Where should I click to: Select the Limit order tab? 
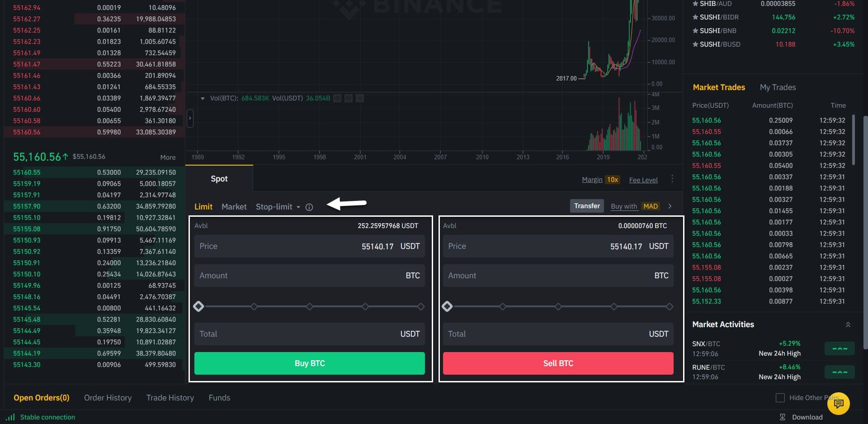203,207
